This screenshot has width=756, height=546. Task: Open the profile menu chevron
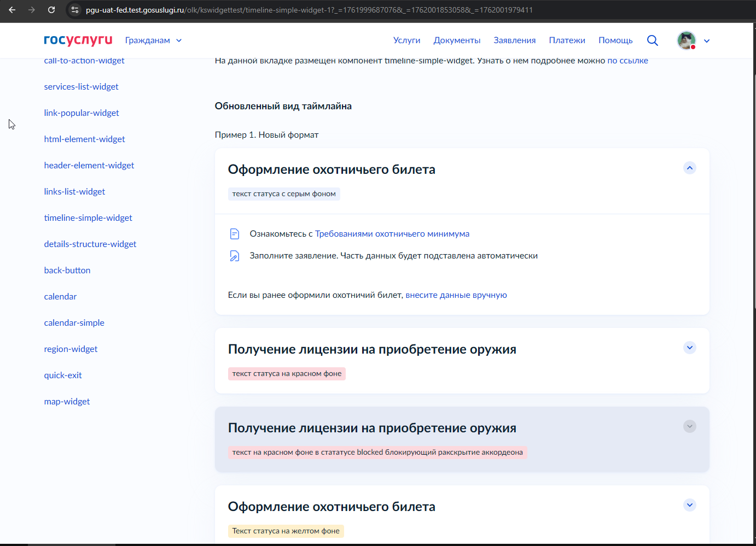[707, 40]
